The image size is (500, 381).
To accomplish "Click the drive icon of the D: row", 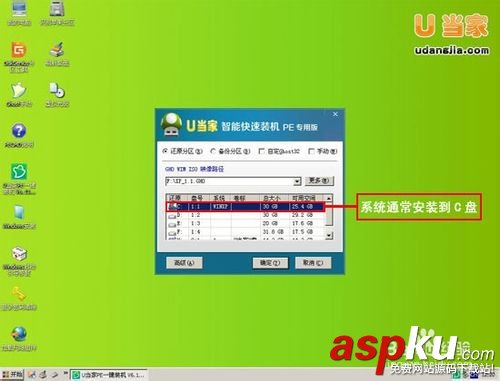I will tap(172, 216).
